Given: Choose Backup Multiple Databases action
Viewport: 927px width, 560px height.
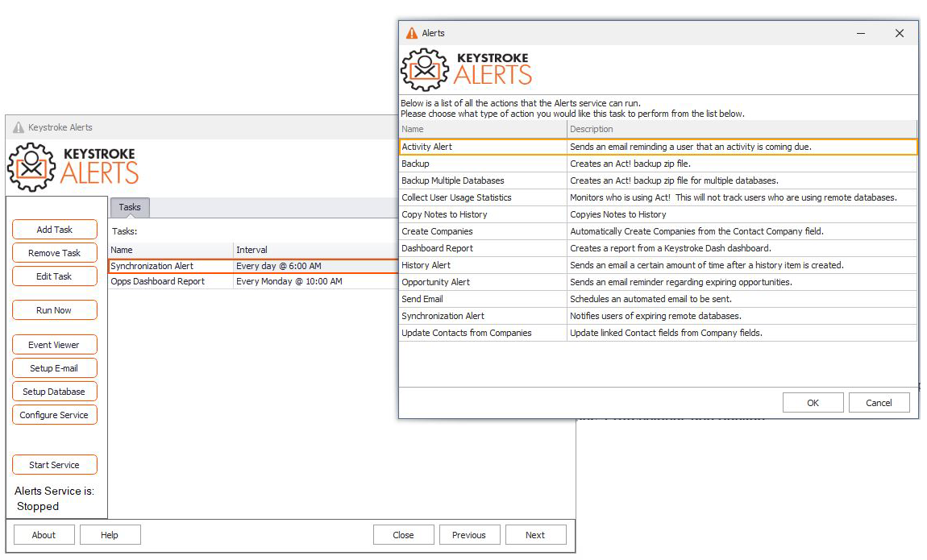Looking at the screenshot, I should click(x=659, y=180).
